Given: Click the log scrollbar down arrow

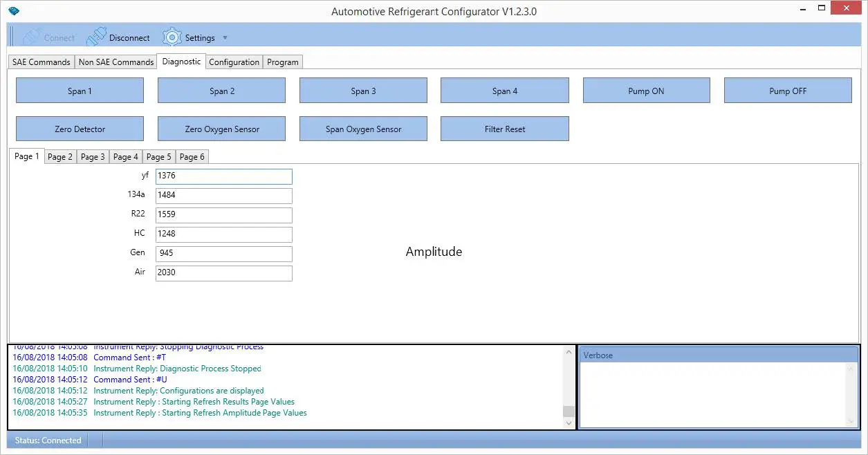Looking at the screenshot, I should click(569, 422).
